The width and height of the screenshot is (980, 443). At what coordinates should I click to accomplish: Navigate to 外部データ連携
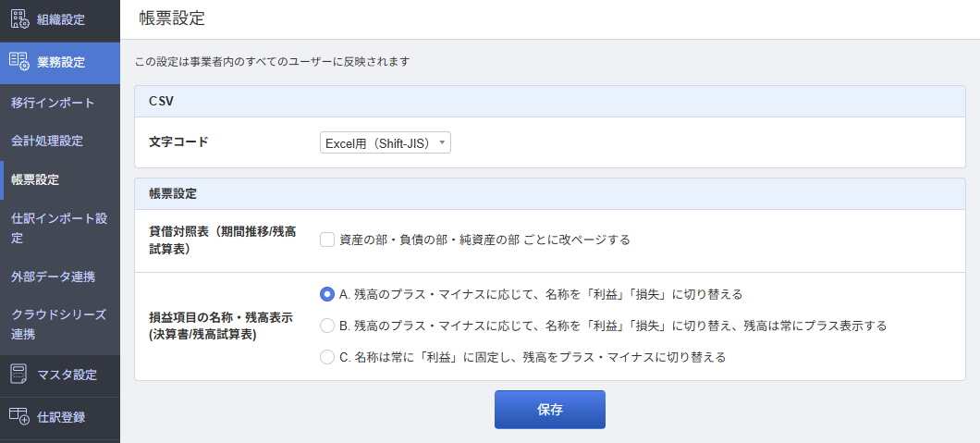tap(53, 277)
